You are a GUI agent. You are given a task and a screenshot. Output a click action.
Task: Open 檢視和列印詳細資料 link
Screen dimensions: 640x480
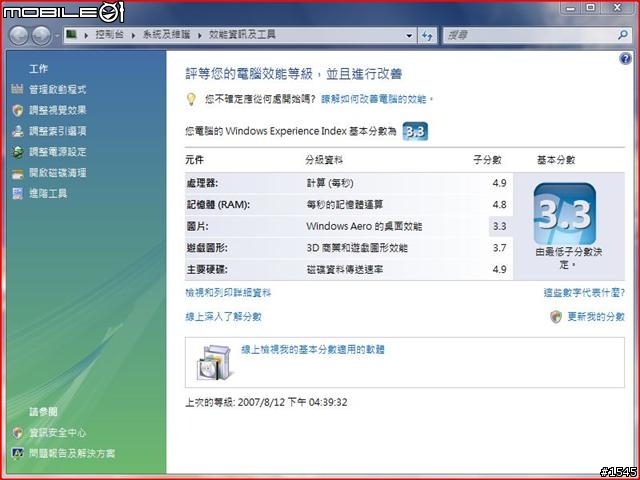click(228, 293)
